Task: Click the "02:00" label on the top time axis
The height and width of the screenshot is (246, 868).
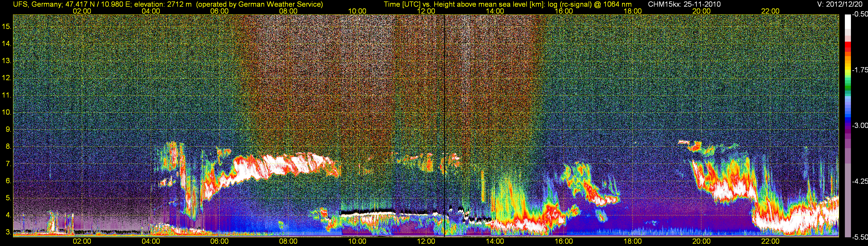Action: (x=82, y=11)
